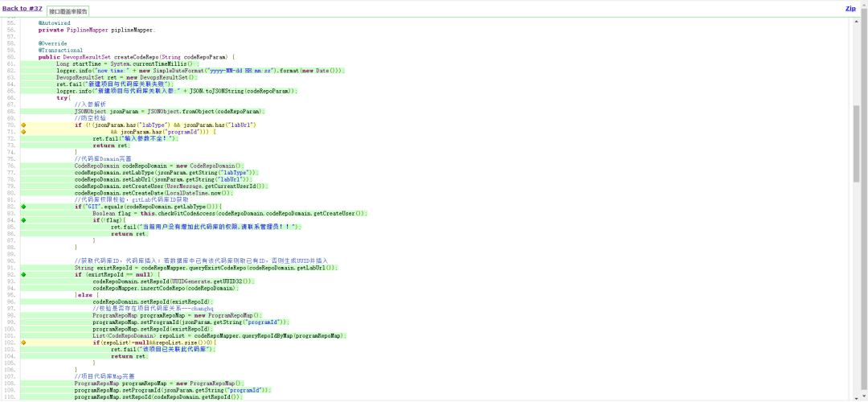This screenshot has width=868, height=402.
Task: Click 'JSONObject jsonParam = JSONObject.fromObject' line
Action: (170, 111)
